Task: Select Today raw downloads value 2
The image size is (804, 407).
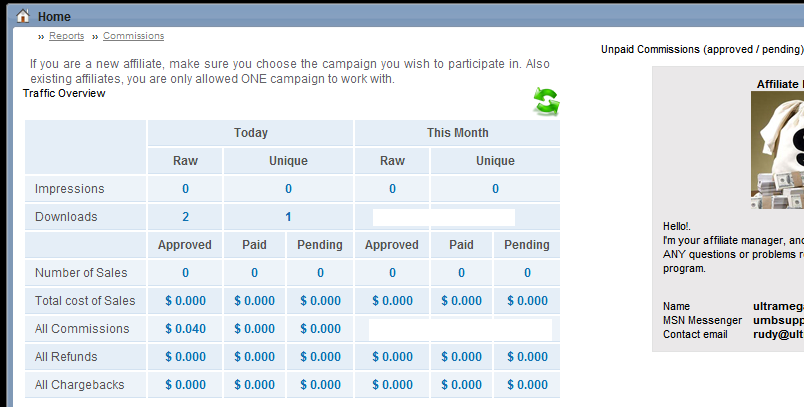Action: click(x=185, y=217)
